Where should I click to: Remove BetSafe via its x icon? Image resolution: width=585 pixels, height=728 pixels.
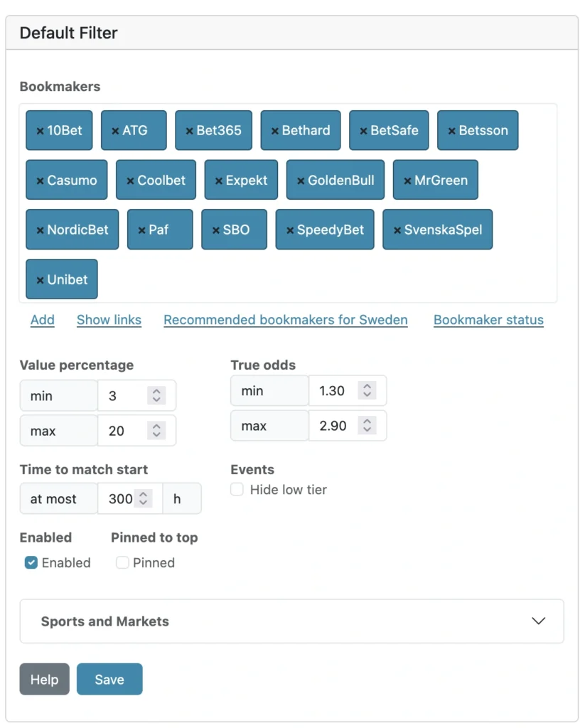[x=363, y=132]
